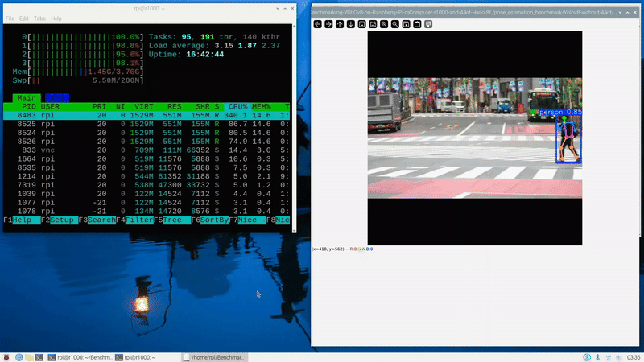Screen dimensions: 644x362
Task: Click F4 Filter in htop footer
Action: [134, 220]
